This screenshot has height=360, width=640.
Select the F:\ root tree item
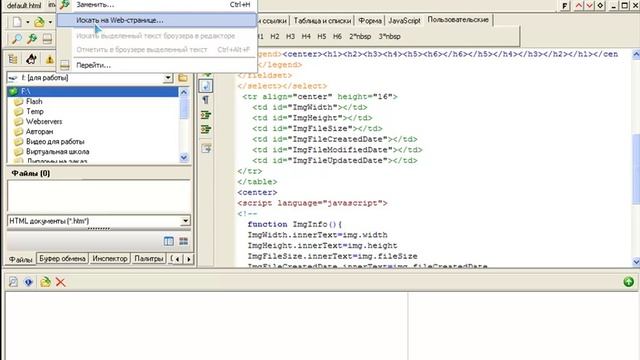(x=93, y=91)
